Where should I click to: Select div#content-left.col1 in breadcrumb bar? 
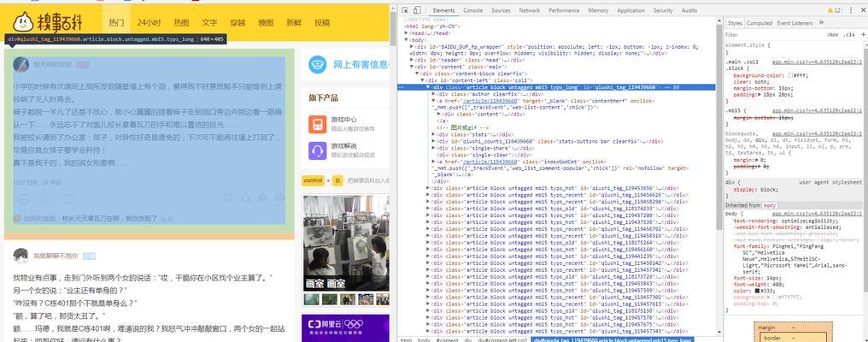502,339
